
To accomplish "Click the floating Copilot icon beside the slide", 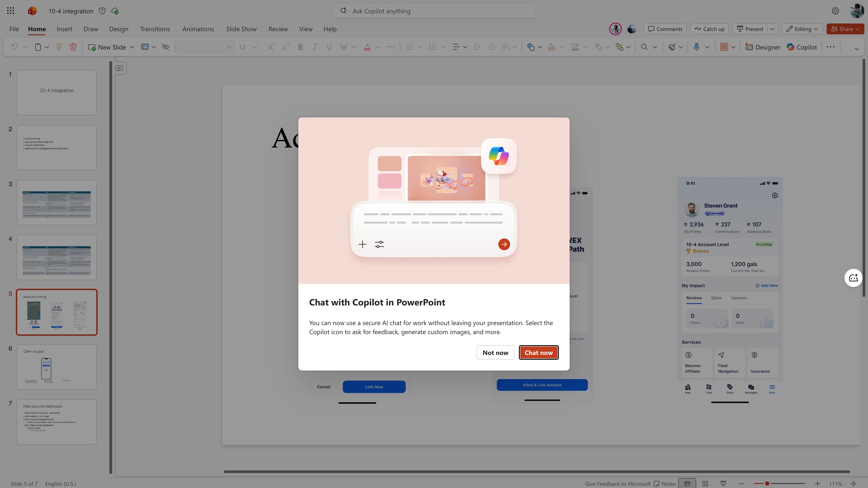I will 854,277.
